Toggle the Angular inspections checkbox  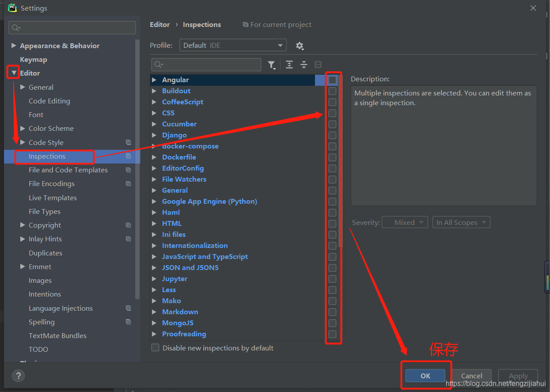coord(333,80)
